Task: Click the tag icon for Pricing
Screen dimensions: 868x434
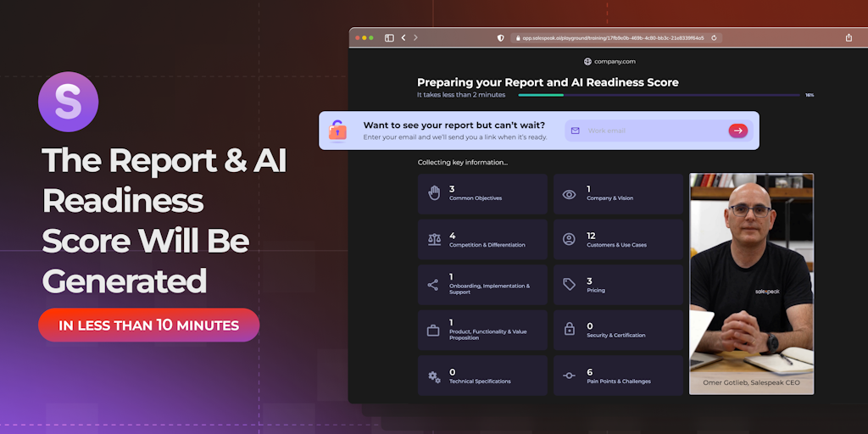Action: pos(569,285)
